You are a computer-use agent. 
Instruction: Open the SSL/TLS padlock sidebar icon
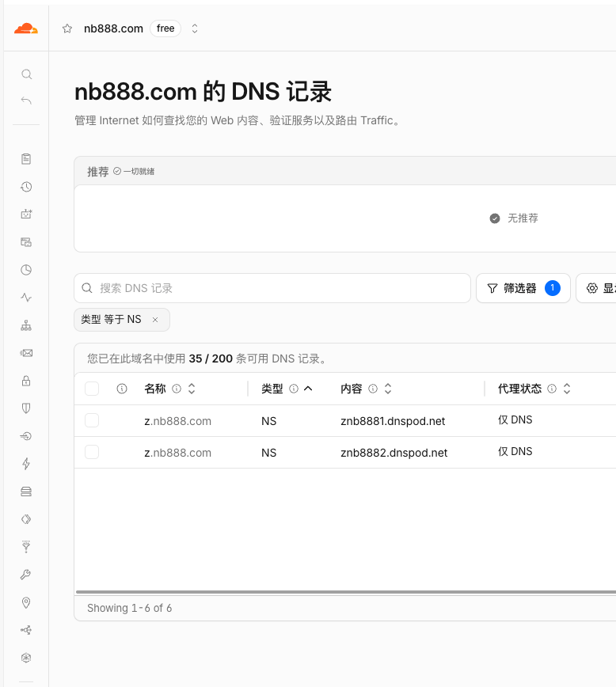[x=26, y=381]
